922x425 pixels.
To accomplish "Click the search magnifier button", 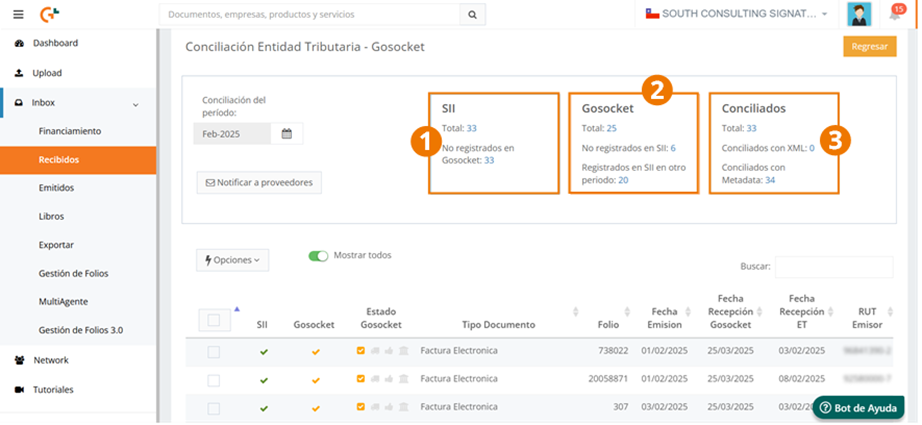I will [472, 15].
